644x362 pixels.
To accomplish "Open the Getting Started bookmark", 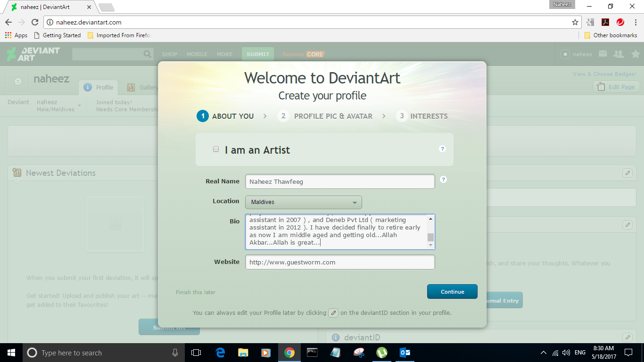I will point(57,35).
